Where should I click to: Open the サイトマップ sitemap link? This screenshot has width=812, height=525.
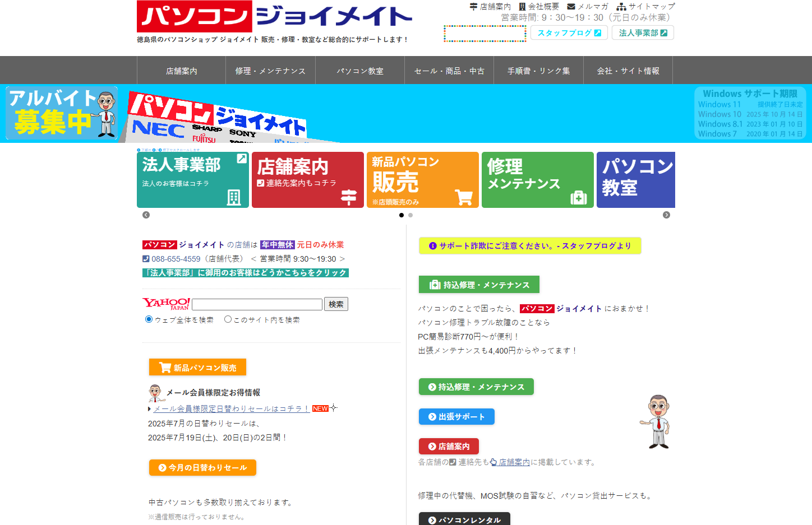click(x=645, y=7)
